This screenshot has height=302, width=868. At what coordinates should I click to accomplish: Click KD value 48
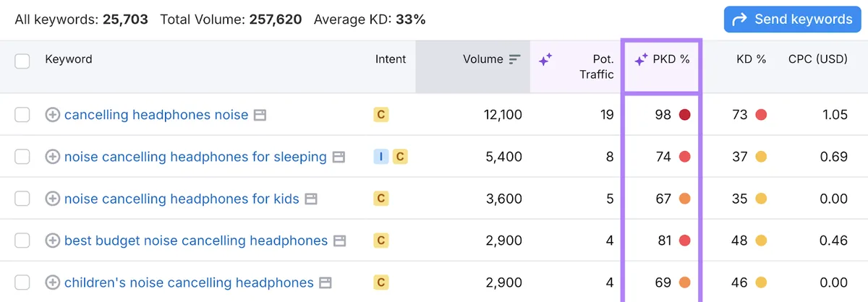[x=739, y=241]
